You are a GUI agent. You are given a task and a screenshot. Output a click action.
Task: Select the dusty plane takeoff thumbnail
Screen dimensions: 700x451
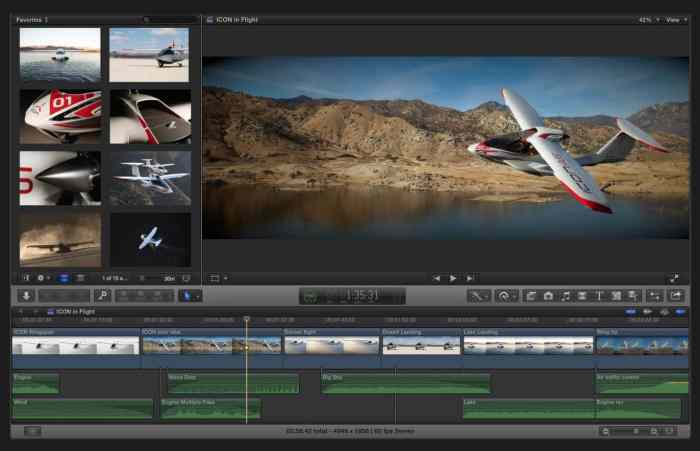[x=60, y=240]
